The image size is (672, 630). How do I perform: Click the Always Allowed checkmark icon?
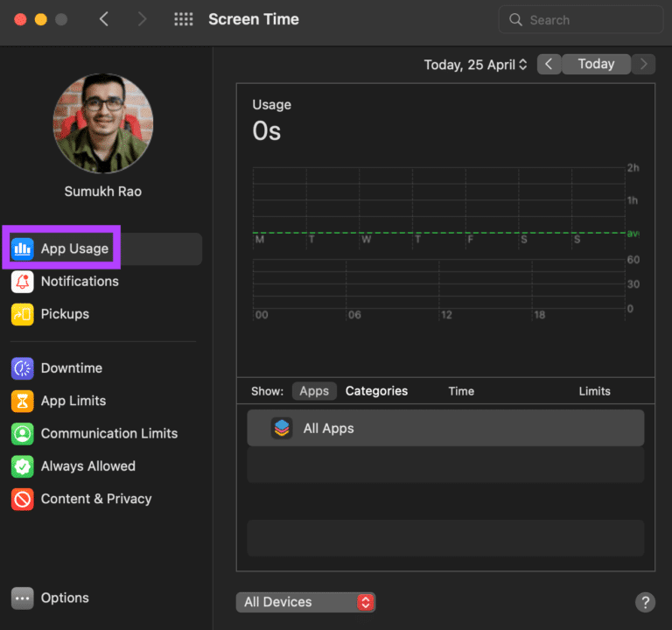click(x=22, y=466)
